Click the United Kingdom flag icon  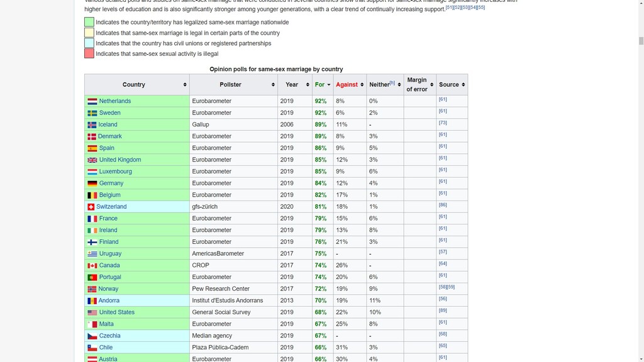point(92,160)
